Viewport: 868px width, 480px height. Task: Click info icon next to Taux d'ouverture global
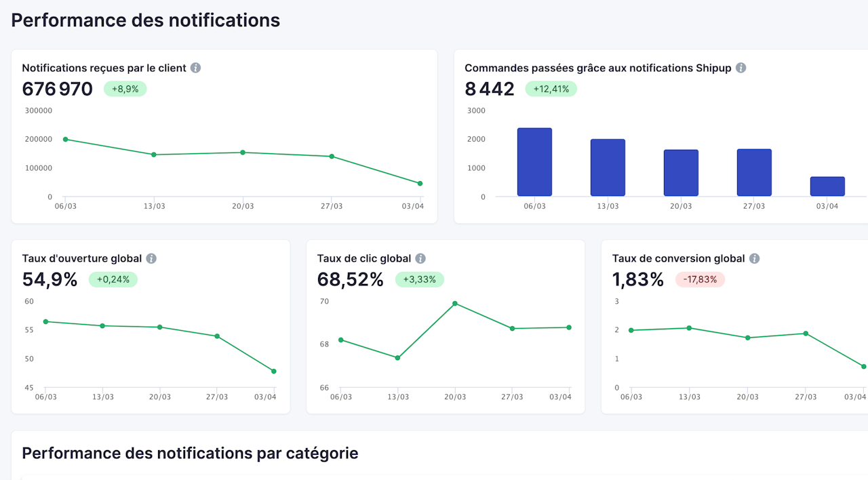pyautogui.click(x=151, y=258)
